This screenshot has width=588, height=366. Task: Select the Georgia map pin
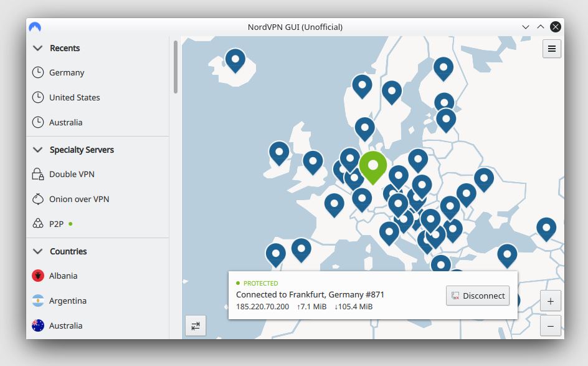[546, 229]
